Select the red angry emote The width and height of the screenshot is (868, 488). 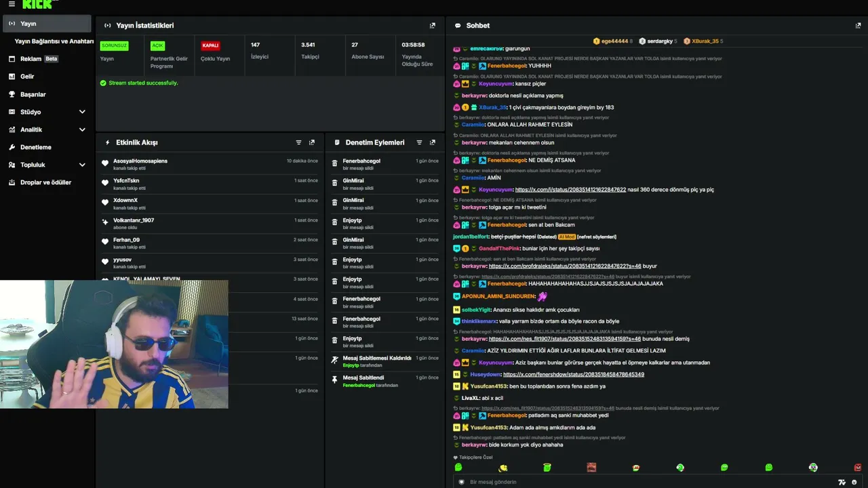click(x=858, y=468)
